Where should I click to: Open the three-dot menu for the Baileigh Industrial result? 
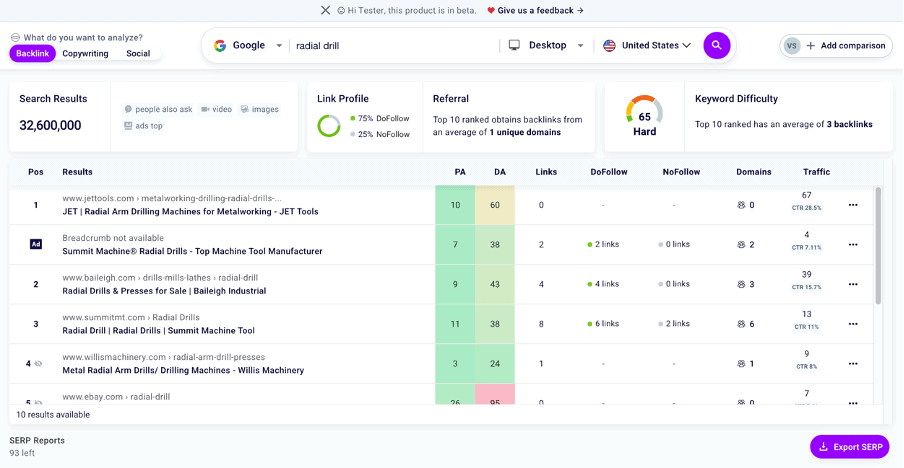[853, 285]
